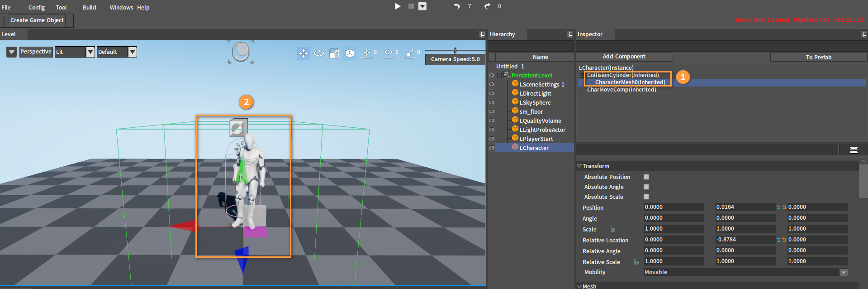Screen dimensions: 868x289
Task: Enable the Absolute Scale checkbox
Action: (646, 197)
